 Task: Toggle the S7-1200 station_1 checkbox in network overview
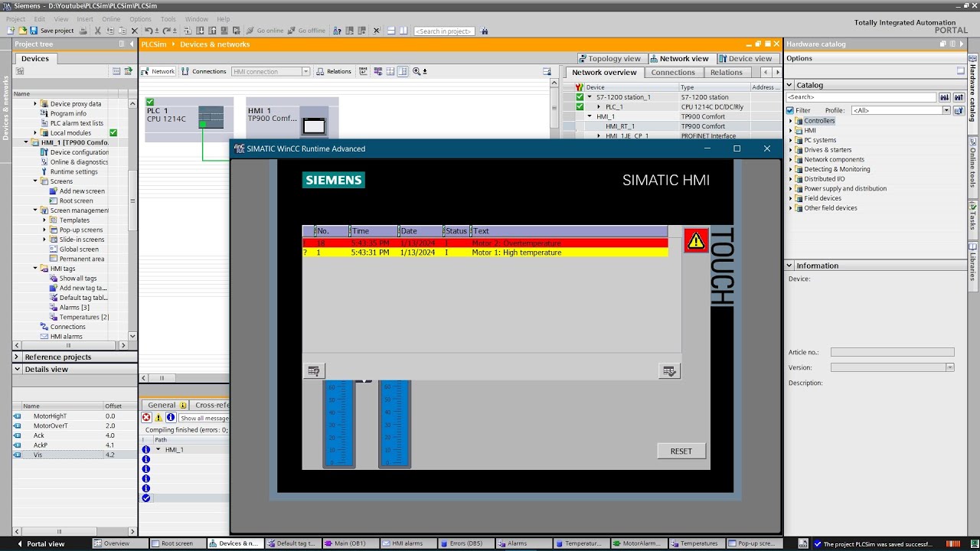[580, 97]
